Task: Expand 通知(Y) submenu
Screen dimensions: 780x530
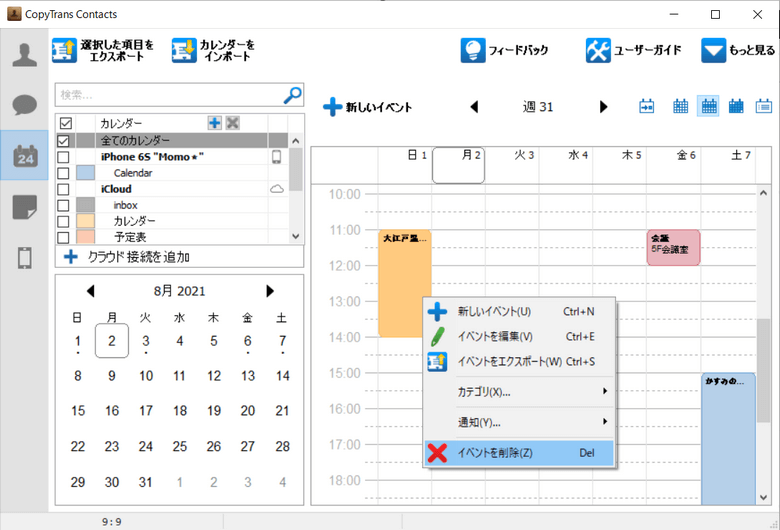Action: pyautogui.click(x=519, y=422)
